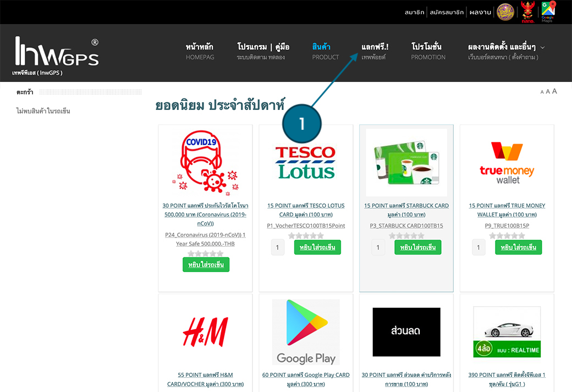This screenshot has width=572, height=392.
Task: Click the สมัครสมาชิก register link
Action: (446, 12)
